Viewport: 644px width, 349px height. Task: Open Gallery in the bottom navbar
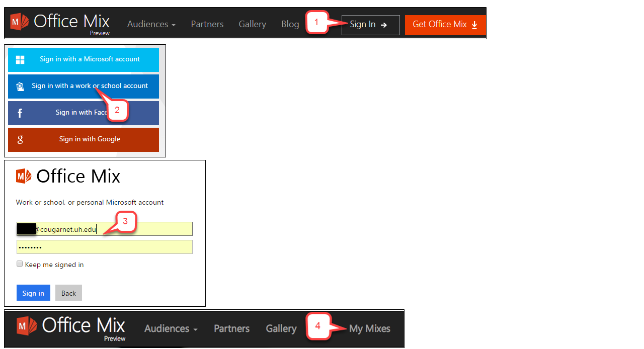point(281,328)
